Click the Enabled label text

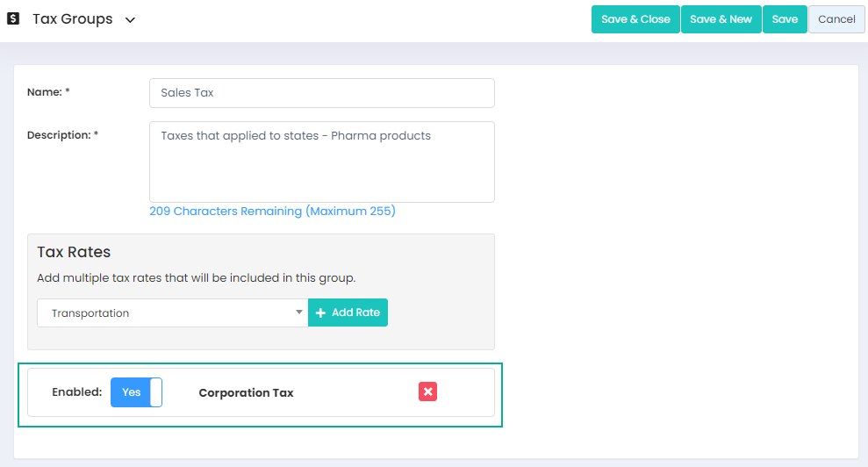click(x=76, y=392)
